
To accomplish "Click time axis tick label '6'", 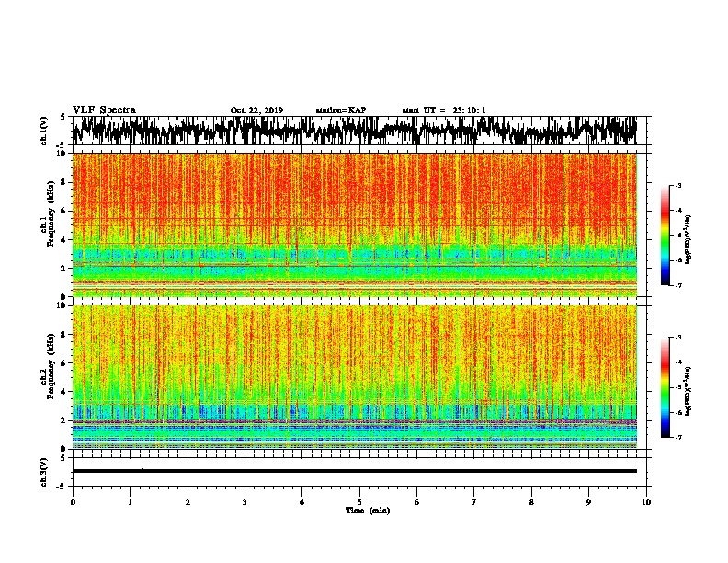I will tap(417, 502).
